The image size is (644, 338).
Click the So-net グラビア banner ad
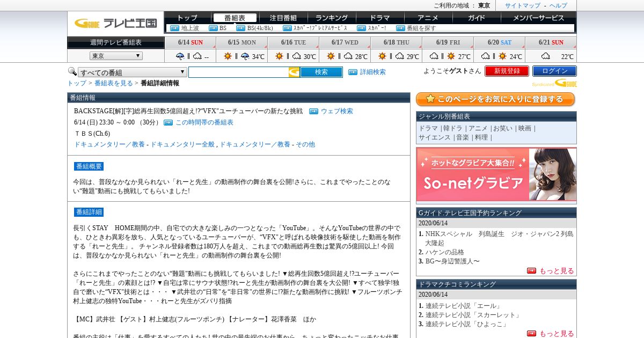[496, 175]
